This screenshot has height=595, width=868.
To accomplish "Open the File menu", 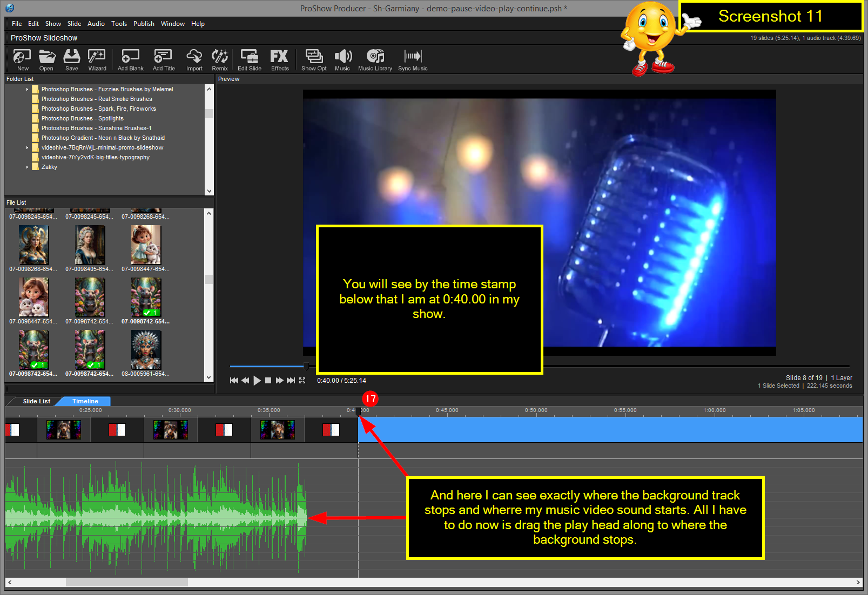I will pyautogui.click(x=17, y=24).
